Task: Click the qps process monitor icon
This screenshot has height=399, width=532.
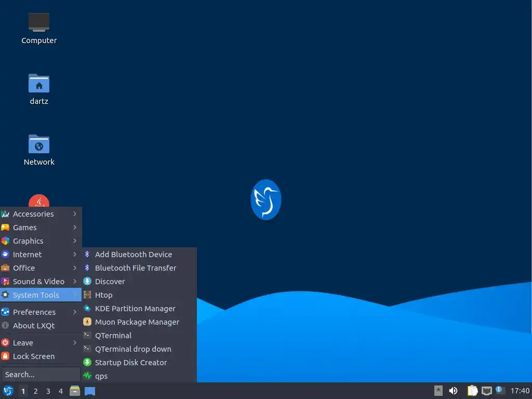Action: (x=87, y=376)
